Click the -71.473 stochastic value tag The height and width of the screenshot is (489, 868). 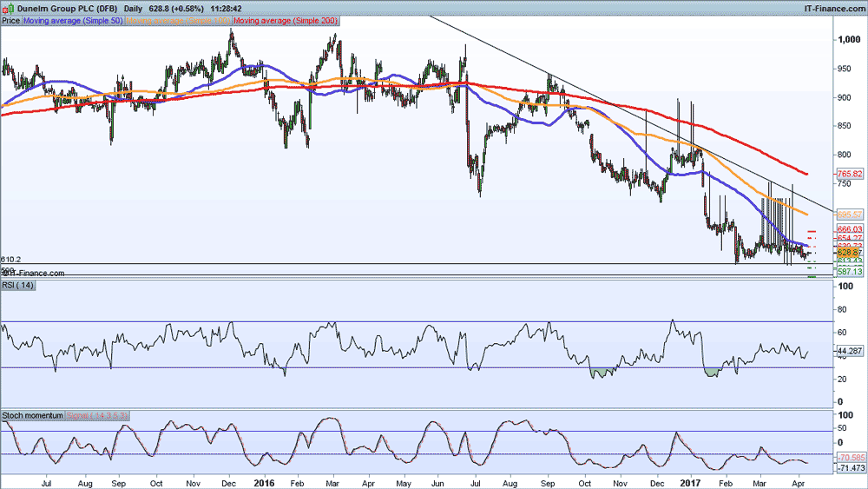pos(851,468)
